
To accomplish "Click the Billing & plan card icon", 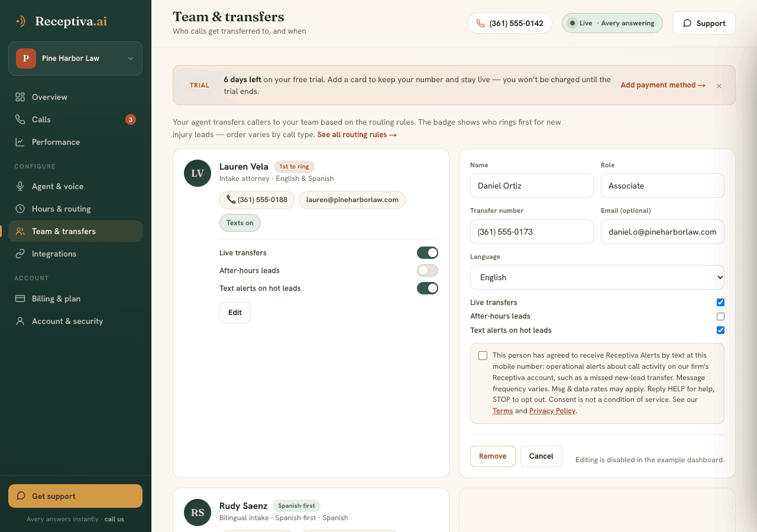I will pyautogui.click(x=20, y=299).
